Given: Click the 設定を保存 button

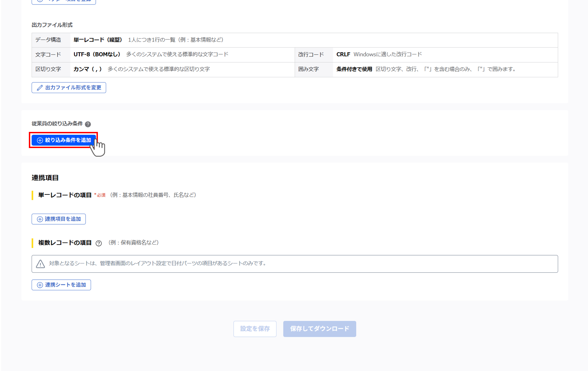Looking at the screenshot, I should click(x=255, y=329).
